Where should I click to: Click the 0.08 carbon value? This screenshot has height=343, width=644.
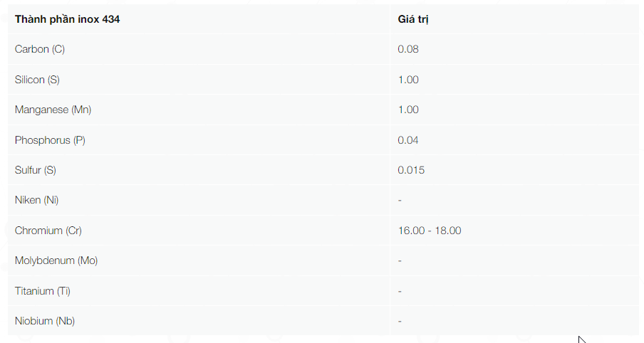pos(407,49)
